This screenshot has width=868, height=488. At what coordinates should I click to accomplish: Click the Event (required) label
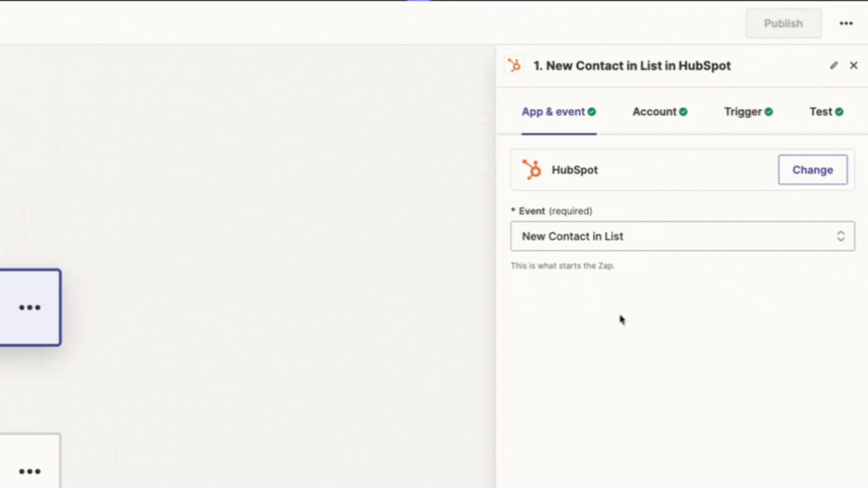[551, 211]
